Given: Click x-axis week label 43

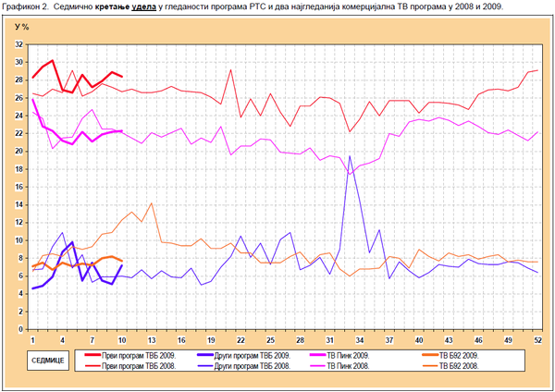Looking at the screenshot, I should [x=449, y=340].
